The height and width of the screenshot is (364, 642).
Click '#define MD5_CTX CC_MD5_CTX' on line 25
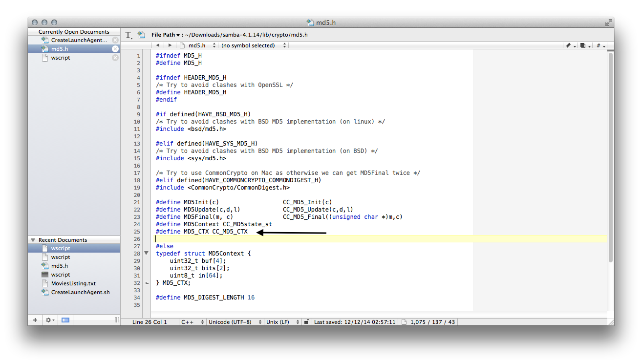click(x=202, y=232)
